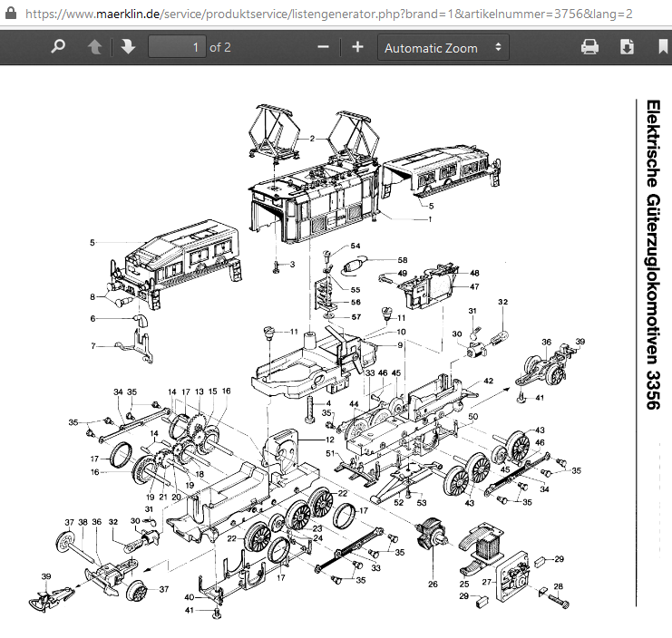Click part label 54 by the screw

[355, 246]
